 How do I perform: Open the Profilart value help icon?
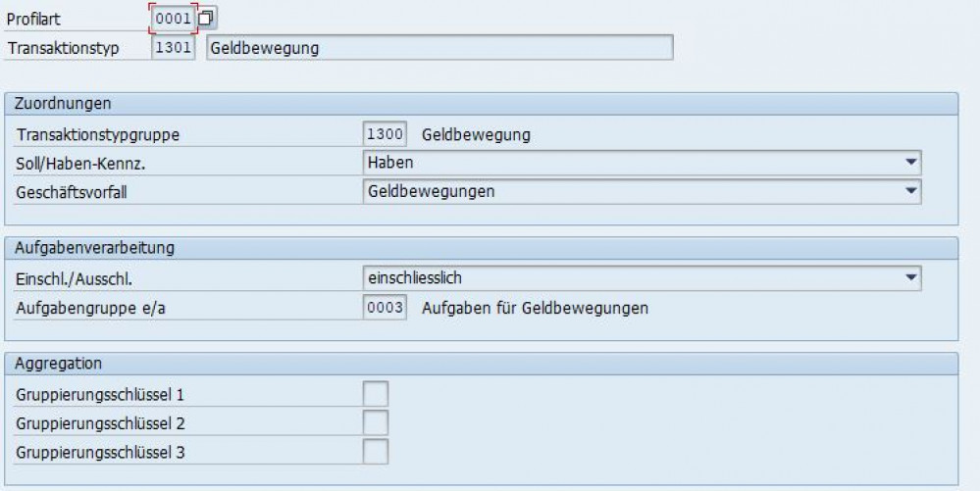207,18
